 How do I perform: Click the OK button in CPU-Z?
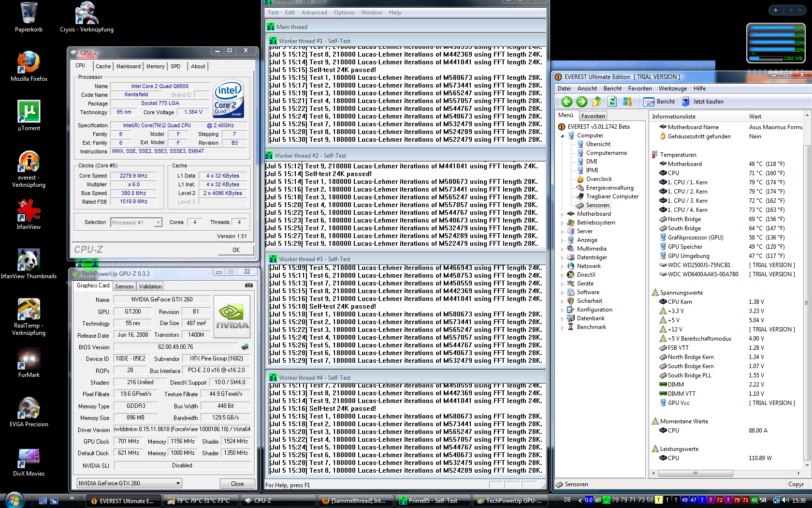(x=236, y=250)
